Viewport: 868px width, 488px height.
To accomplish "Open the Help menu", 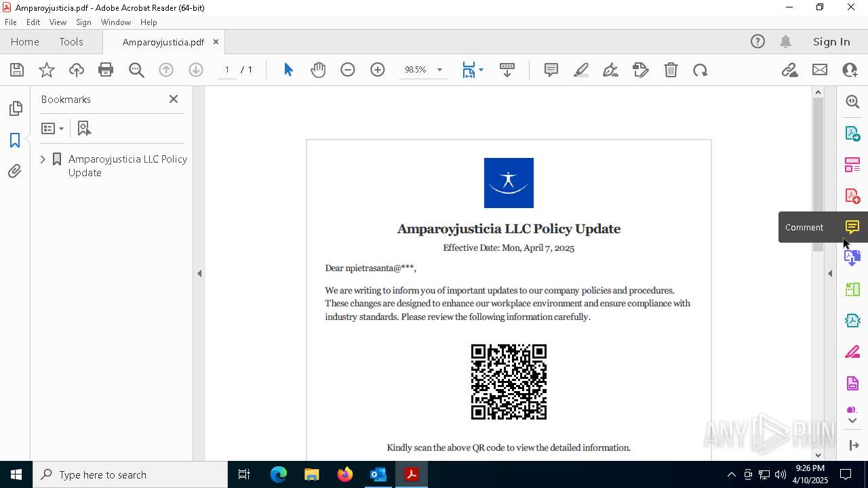I will [x=149, y=22].
